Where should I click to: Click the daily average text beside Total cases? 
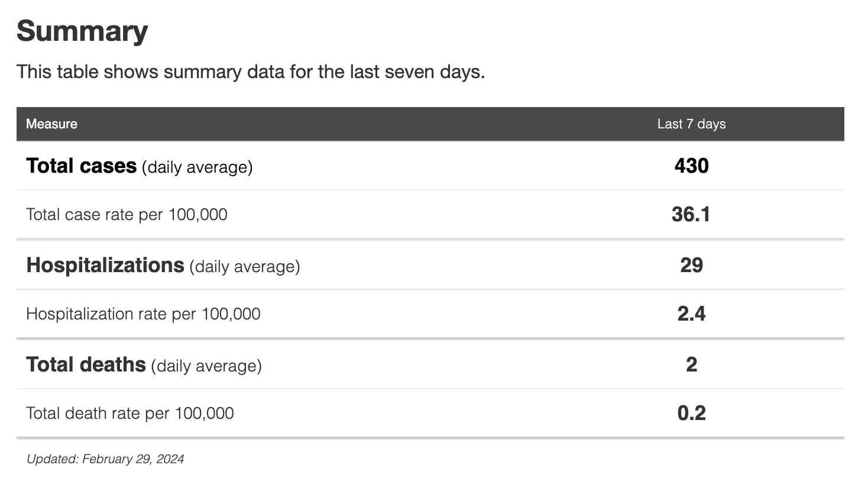click(x=197, y=167)
